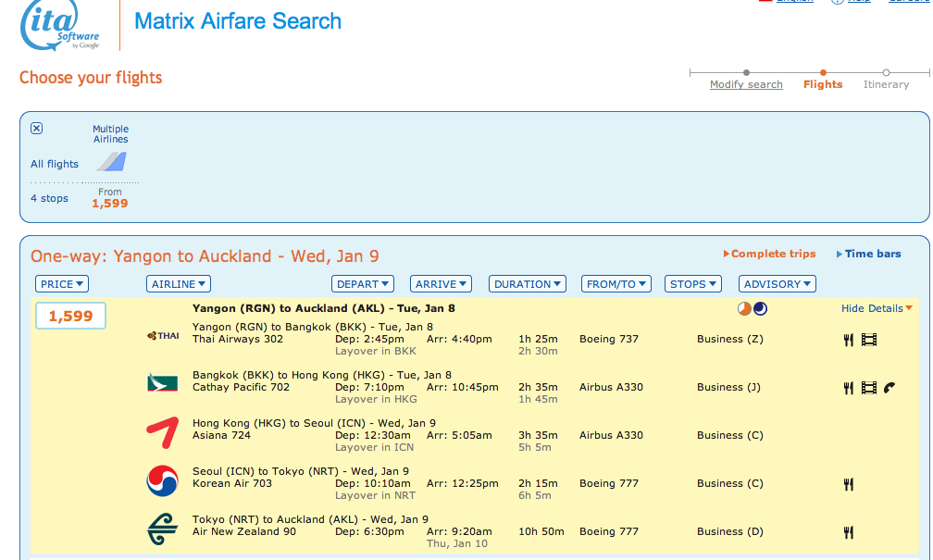Open the ARRIVE filter dropdown
This screenshot has height=560, width=933.
441,284
